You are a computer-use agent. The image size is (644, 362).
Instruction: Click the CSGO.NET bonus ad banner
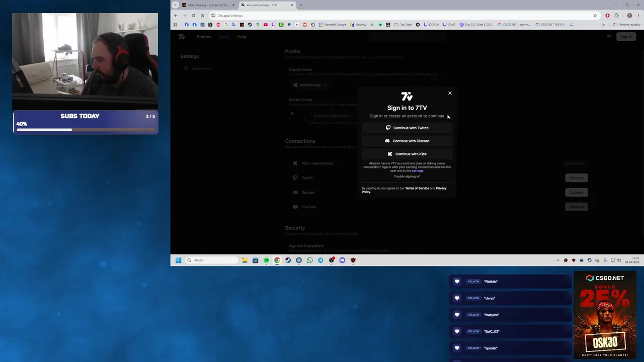coord(605,315)
